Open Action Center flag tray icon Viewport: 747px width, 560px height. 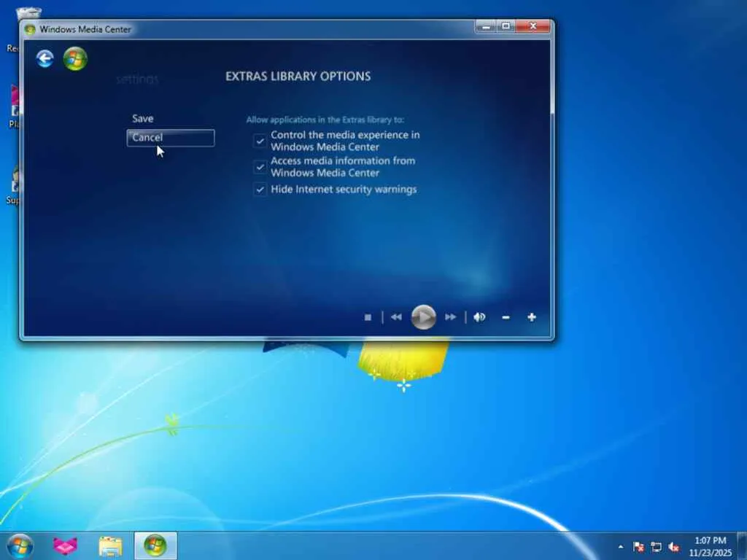coord(638,547)
